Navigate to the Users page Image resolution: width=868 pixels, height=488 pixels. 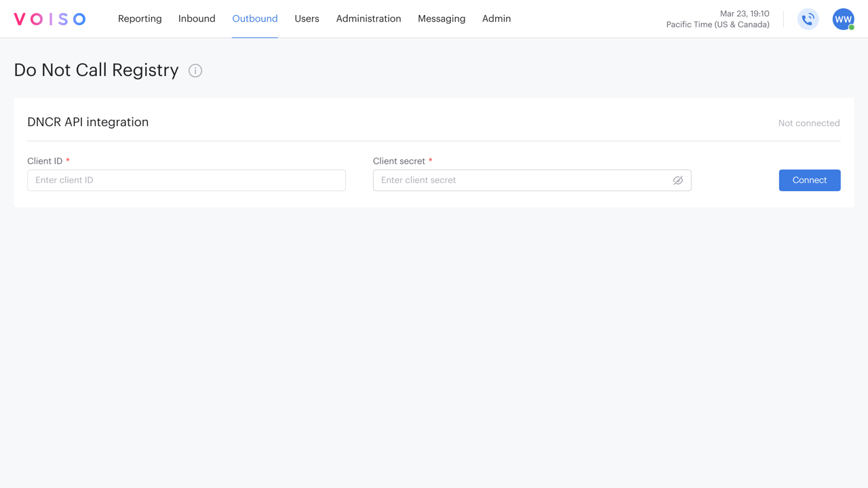[307, 18]
